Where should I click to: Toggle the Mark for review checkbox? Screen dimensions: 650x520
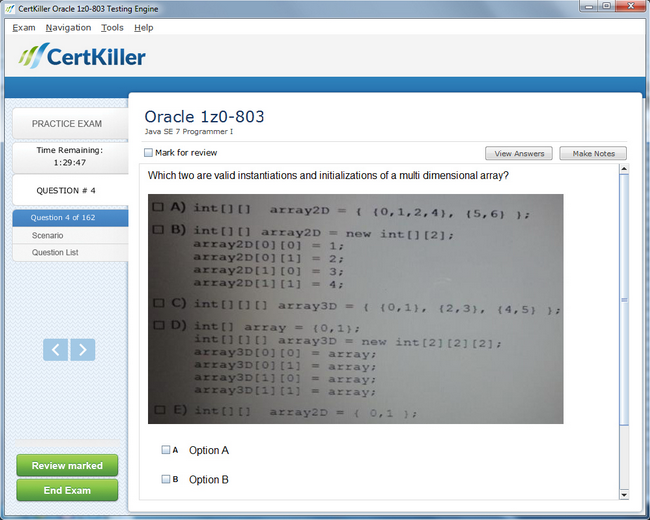point(149,153)
